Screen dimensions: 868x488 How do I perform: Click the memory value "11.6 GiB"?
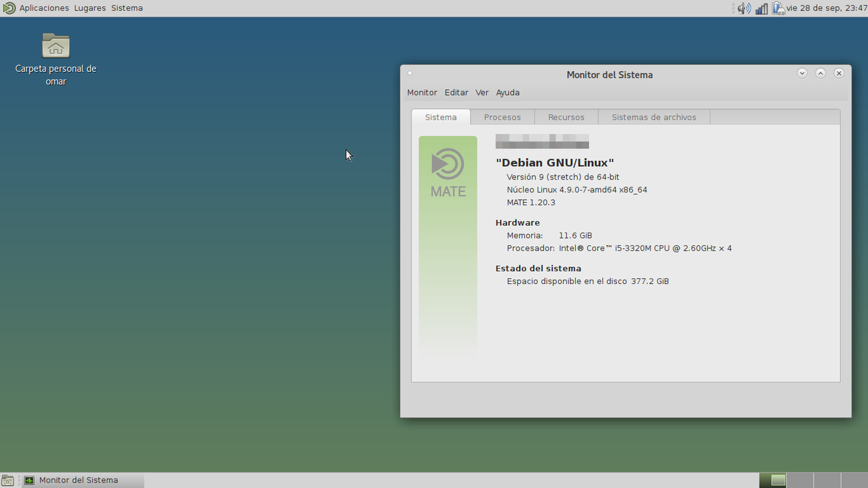coord(576,235)
